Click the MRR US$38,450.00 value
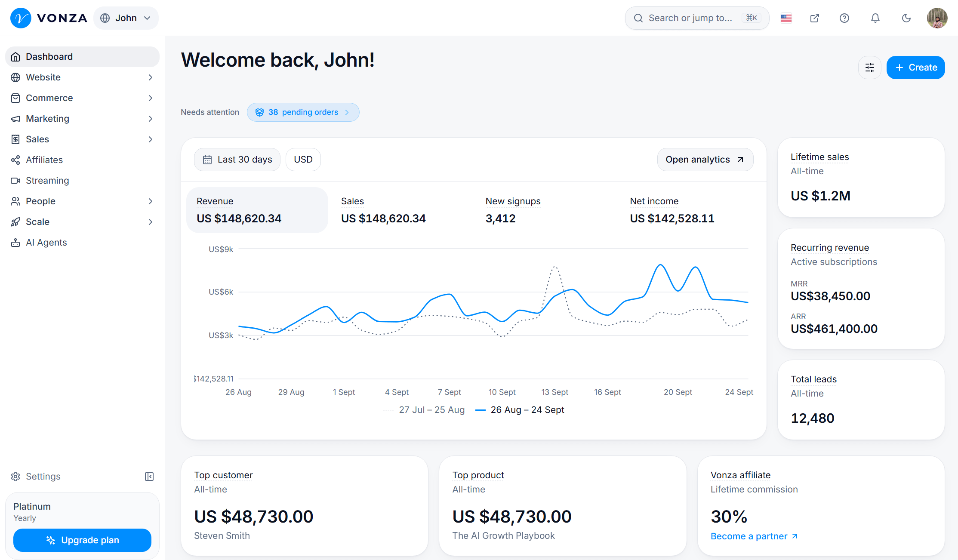Viewport: 958px width, 560px height. 830,296
